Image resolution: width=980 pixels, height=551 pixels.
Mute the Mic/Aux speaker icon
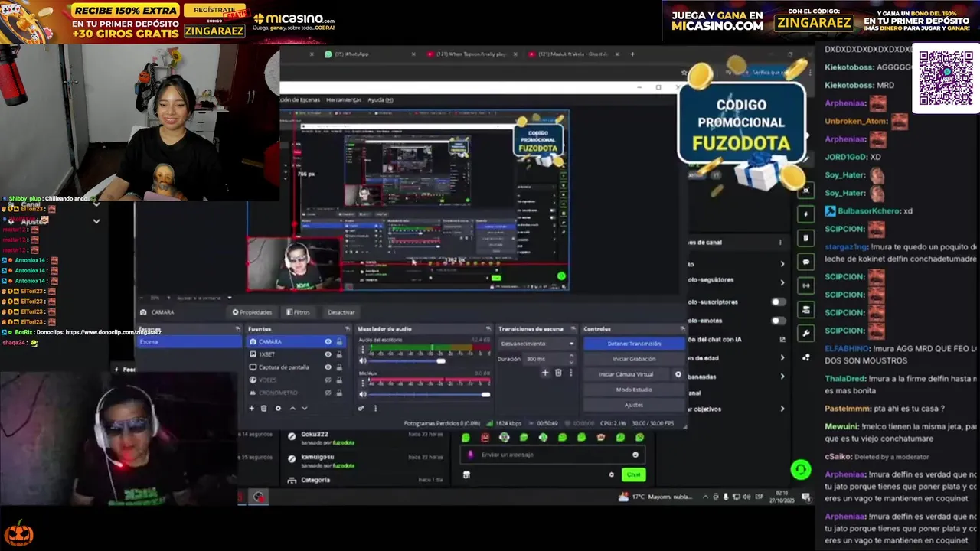[363, 394]
